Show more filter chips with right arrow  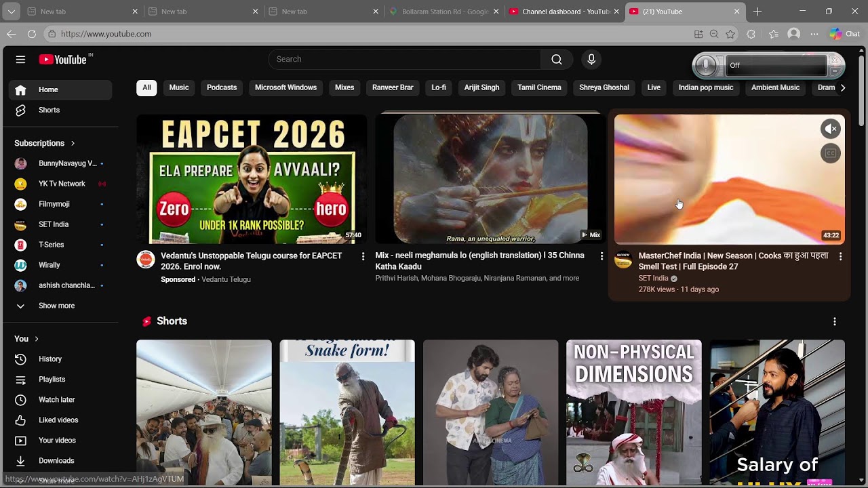click(x=843, y=88)
